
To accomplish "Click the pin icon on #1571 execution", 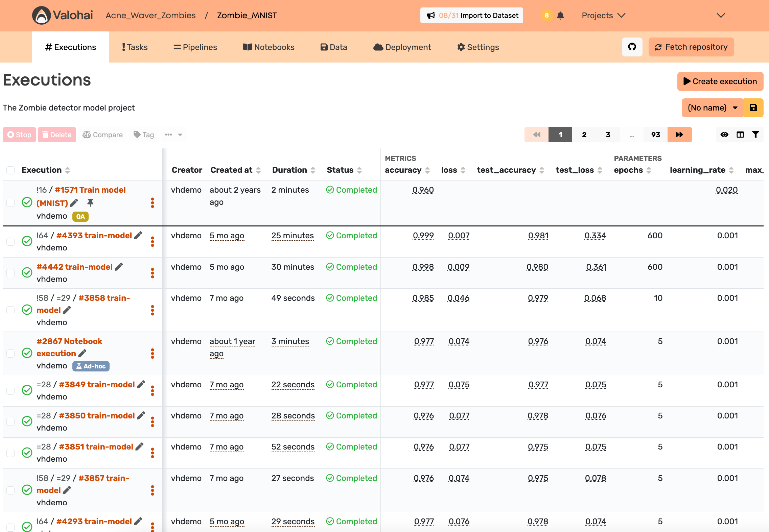I will [x=90, y=203].
